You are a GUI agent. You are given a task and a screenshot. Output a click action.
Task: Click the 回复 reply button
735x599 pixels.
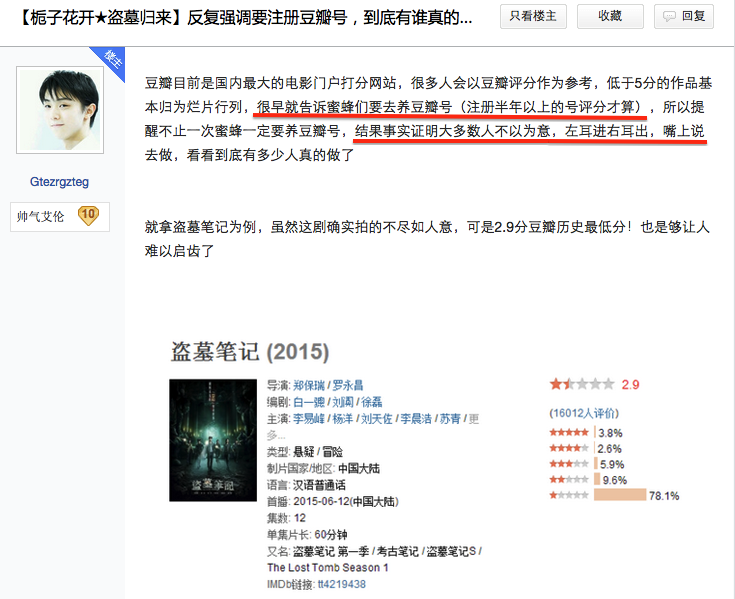684,16
